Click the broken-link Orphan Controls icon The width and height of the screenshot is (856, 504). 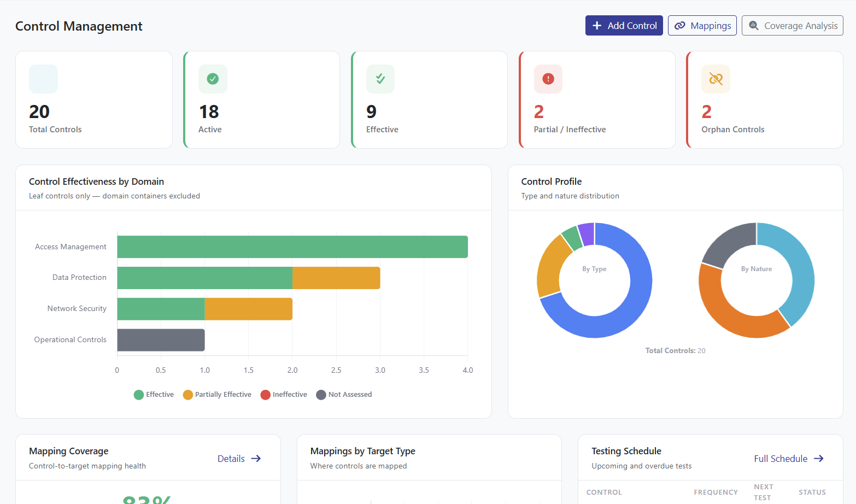pyautogui.click(x=716, y=79)
